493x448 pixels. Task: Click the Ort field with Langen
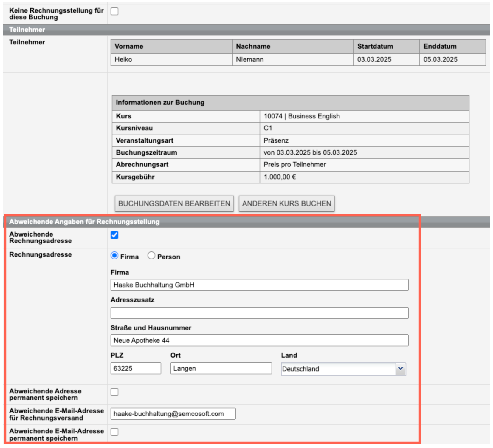[x=221, y=368]
